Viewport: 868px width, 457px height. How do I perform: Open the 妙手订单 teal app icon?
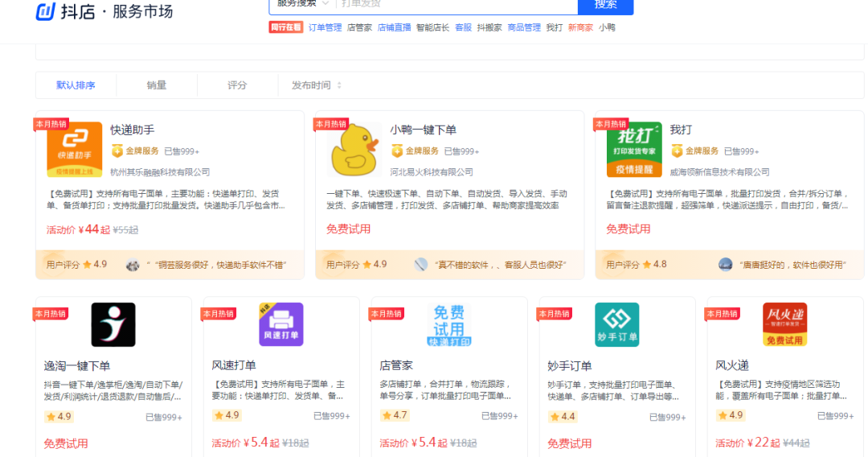pos(616,324)
